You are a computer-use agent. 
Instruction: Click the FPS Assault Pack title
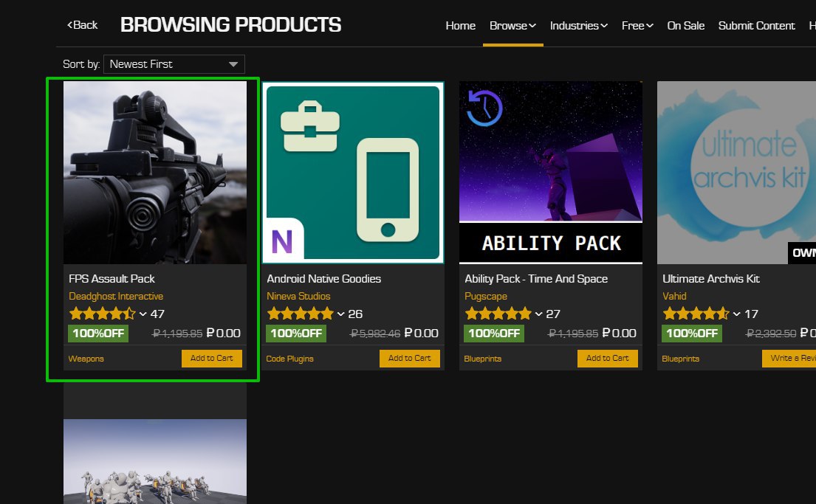[112, 279]
